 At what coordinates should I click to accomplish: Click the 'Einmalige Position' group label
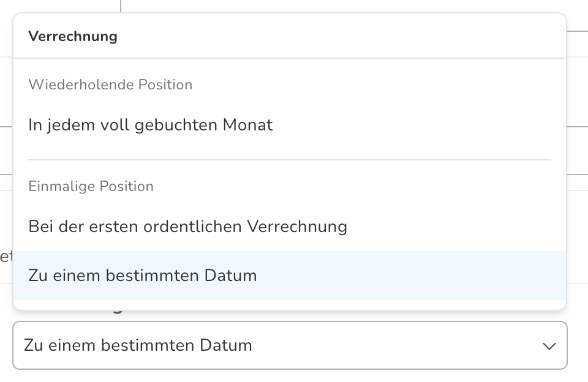91,186
